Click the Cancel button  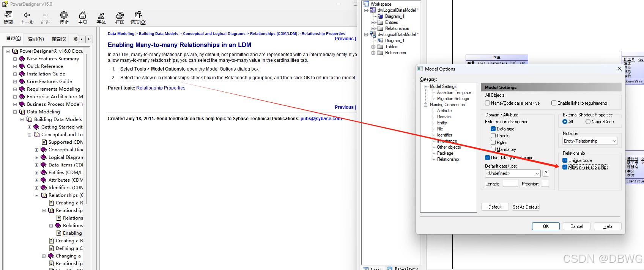(x=576, y=226)
